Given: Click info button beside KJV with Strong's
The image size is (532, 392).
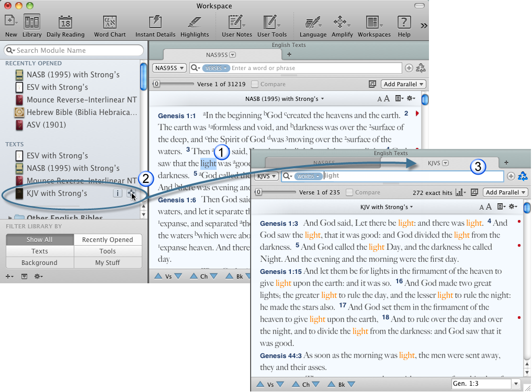Looking at the screenshot, I should coord(118,193).
